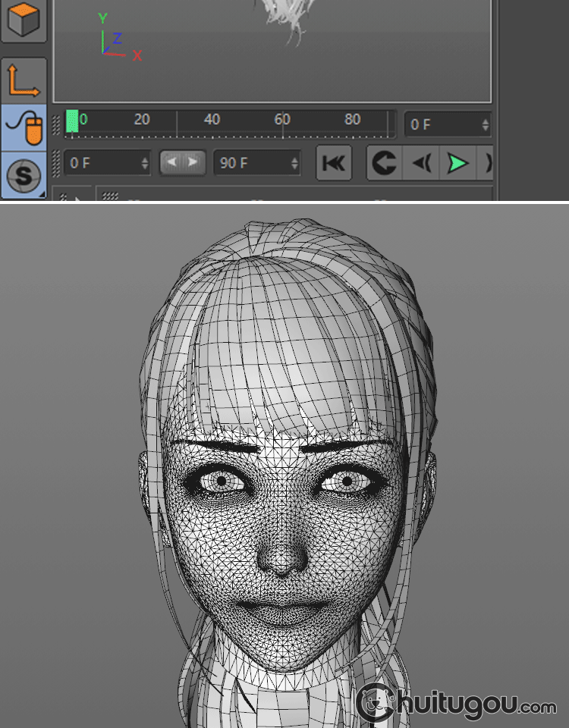Viewport: 569px width, 728px height.
Task: Click the end frame 90 F field
Action: 257,162
